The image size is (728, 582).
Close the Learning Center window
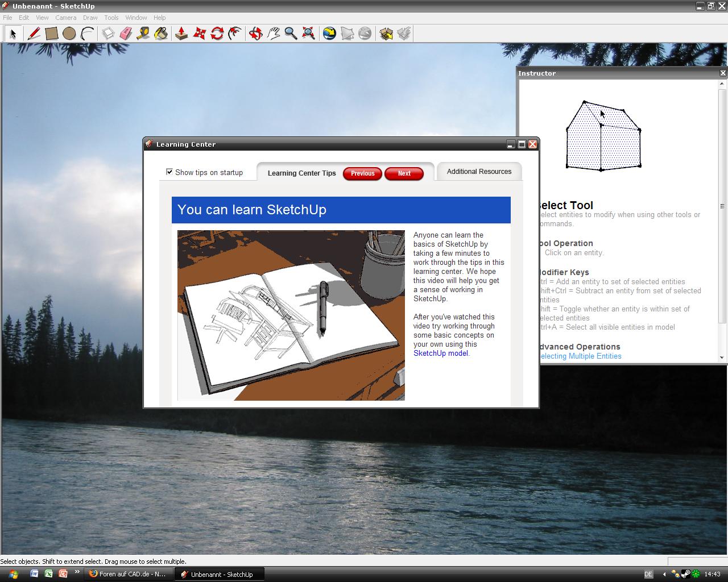532,144
